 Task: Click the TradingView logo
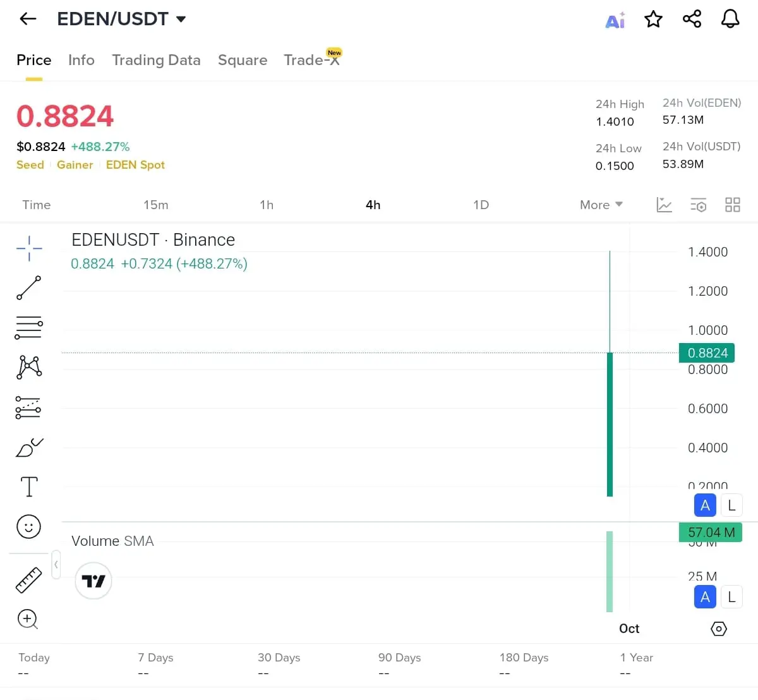click(x=93, y=581)
